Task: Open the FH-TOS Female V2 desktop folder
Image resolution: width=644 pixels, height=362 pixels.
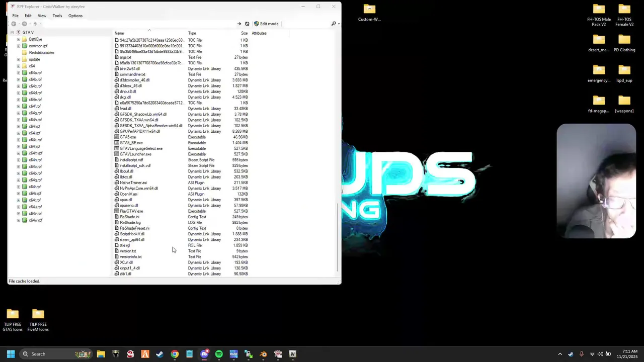Action: (x=624, y=15)
